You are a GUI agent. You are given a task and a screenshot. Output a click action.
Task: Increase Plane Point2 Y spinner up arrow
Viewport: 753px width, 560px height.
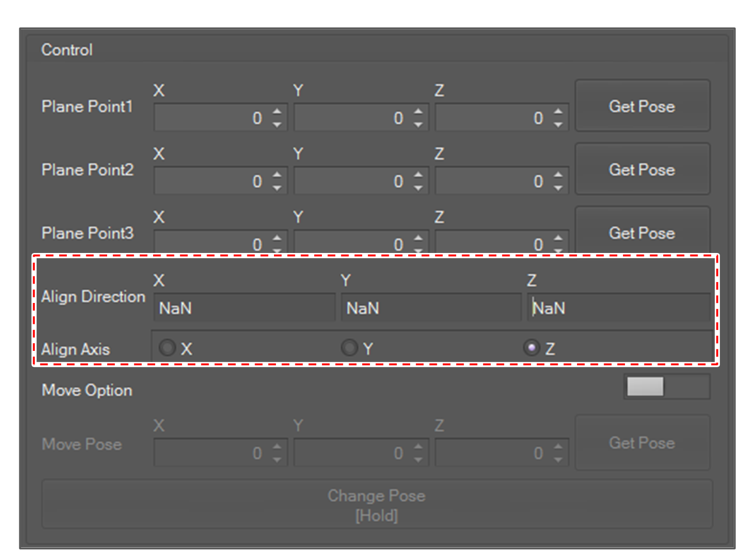point(418,174)
